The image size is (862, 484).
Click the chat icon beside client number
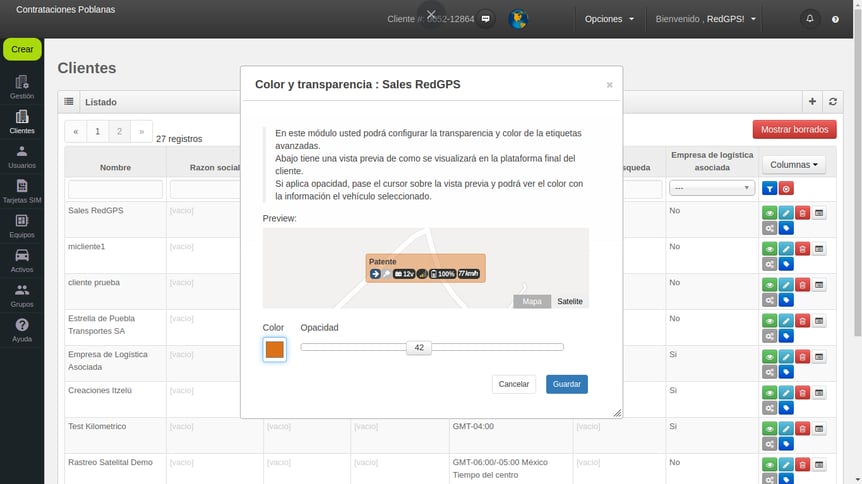click(x=485, y=19)
